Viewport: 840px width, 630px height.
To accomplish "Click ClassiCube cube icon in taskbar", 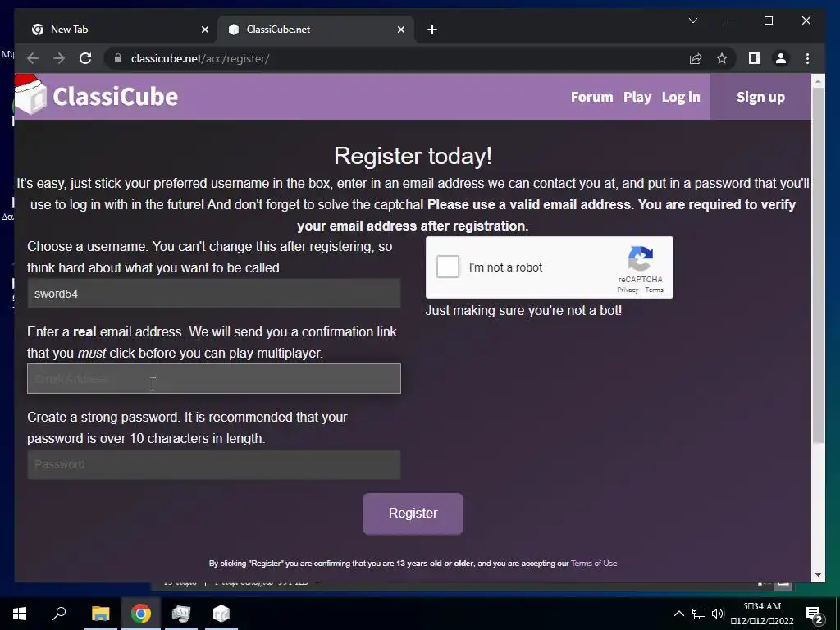I will [221, 614].
